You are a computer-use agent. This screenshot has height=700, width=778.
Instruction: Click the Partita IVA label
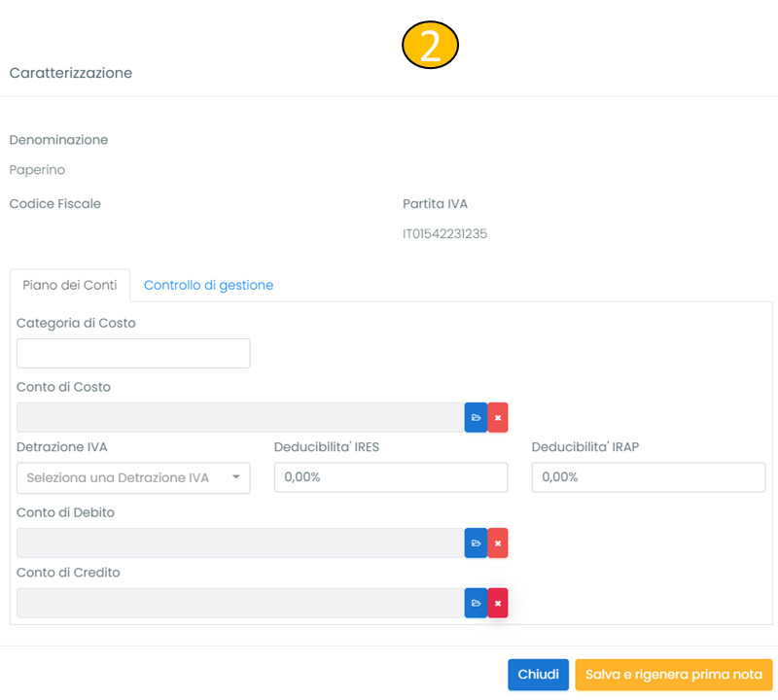point(435,204)
